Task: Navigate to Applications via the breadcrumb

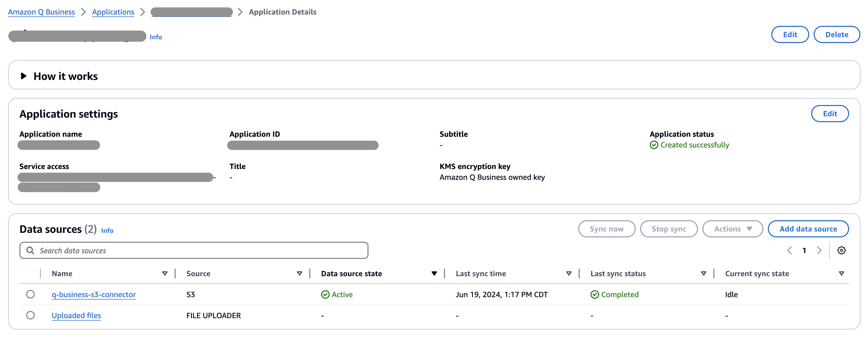Action: (113, 12)
